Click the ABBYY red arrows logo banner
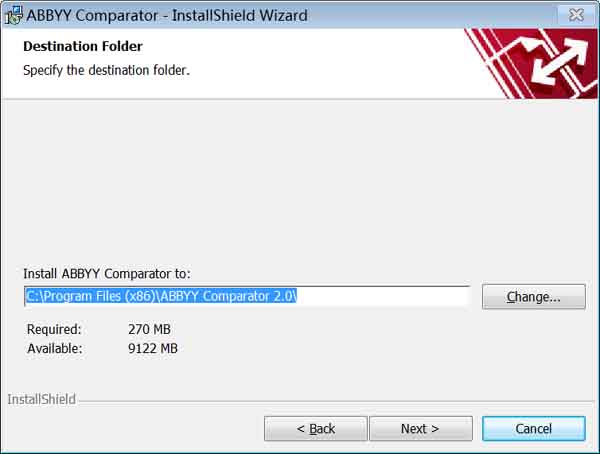The width and height of the screenshot is (600, 454). click(x=531, y=64)
